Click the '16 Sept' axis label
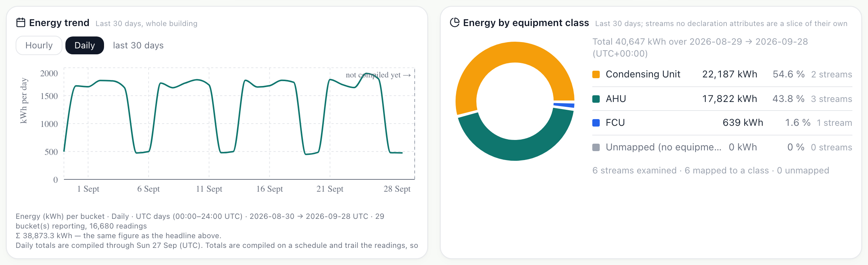The width and height of the screenshot is (868, 265). tap(269, 189)
